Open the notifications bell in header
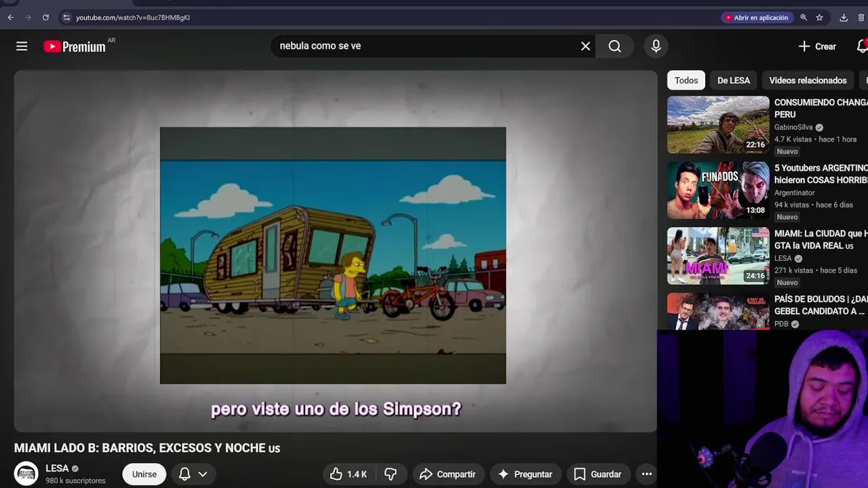 coord(862,46)
